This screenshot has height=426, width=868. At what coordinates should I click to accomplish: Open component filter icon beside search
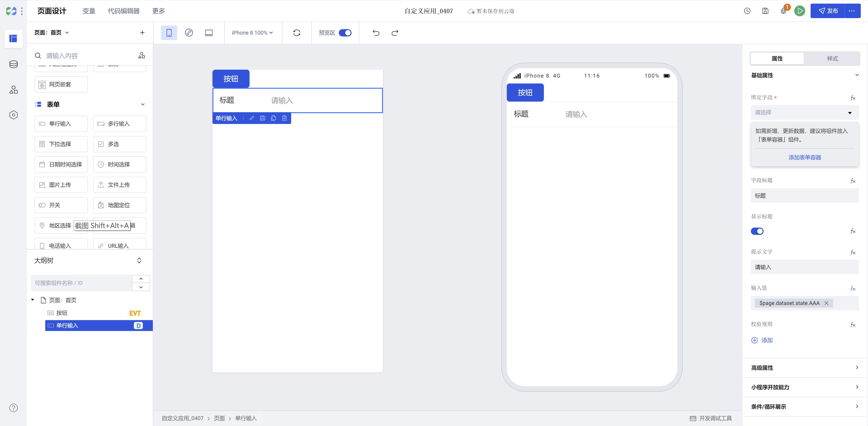(x=142, y=55)
